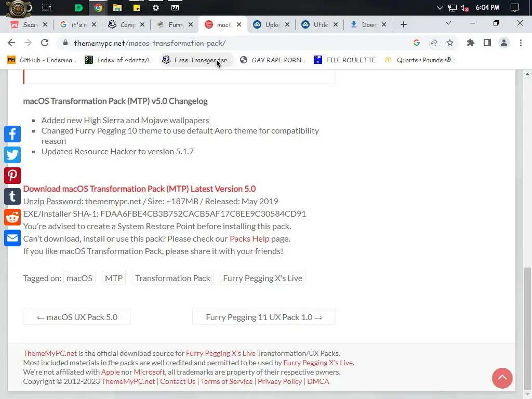Open the Extensions puzzle icon
The width and height of the screenshot is (532, 399).
[470, 43]
